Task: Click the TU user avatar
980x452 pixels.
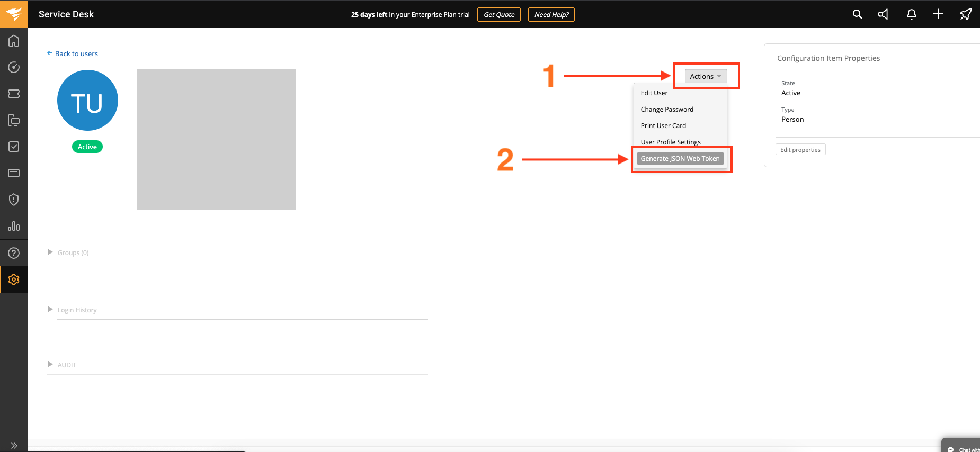Action: point(87,101)
